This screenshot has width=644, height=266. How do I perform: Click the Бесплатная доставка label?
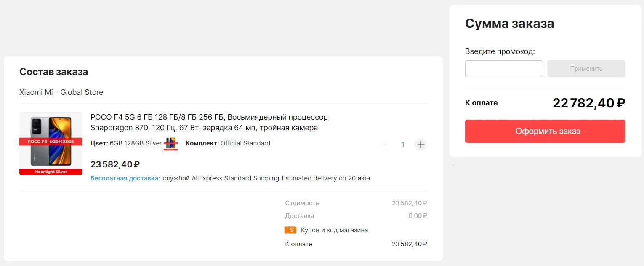pyautogui.click(x=125, y=178)
